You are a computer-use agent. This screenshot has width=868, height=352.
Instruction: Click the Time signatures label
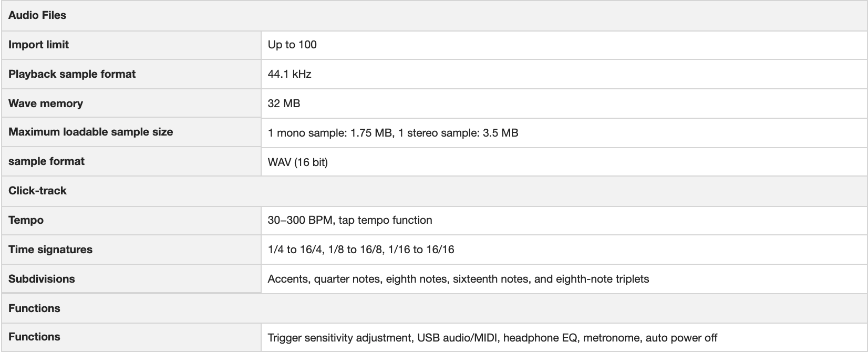50,250
